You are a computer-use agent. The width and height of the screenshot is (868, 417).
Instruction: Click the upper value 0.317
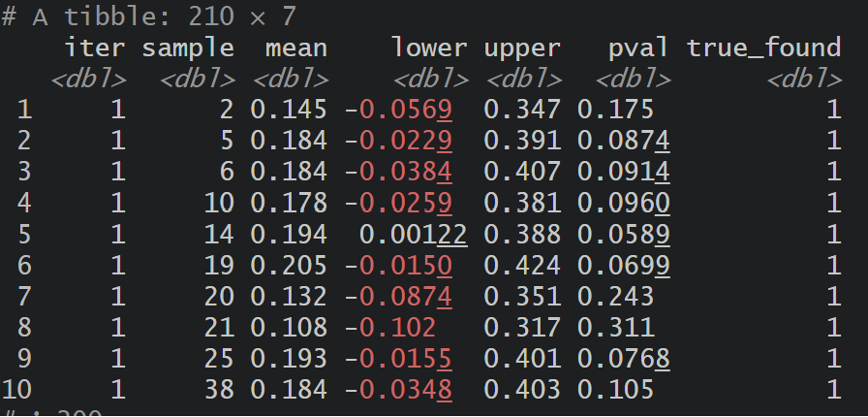(x=522, y=329)
